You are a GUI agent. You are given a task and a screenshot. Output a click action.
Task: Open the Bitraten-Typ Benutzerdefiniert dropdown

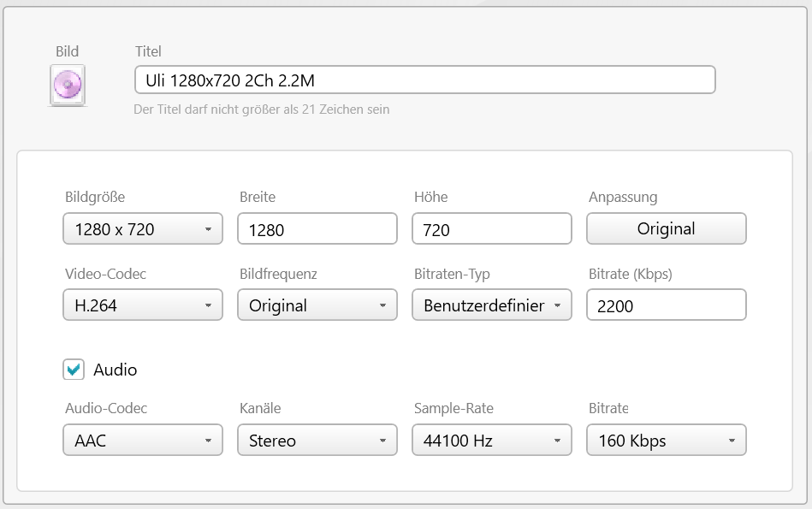492,305
